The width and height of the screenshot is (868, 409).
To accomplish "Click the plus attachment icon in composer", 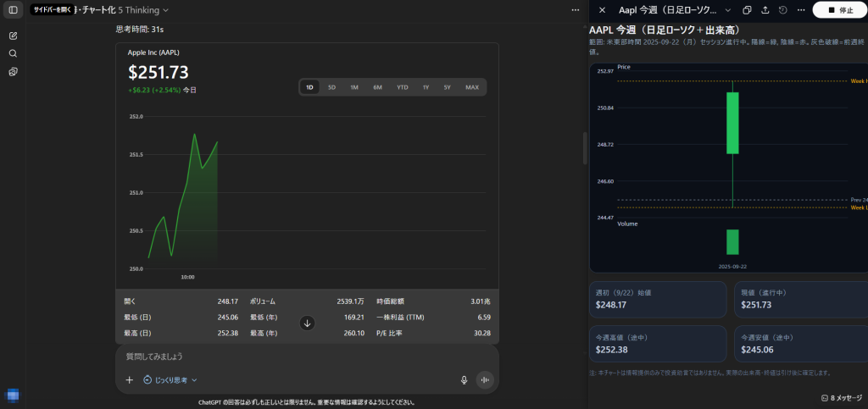I will pos(130,380).
